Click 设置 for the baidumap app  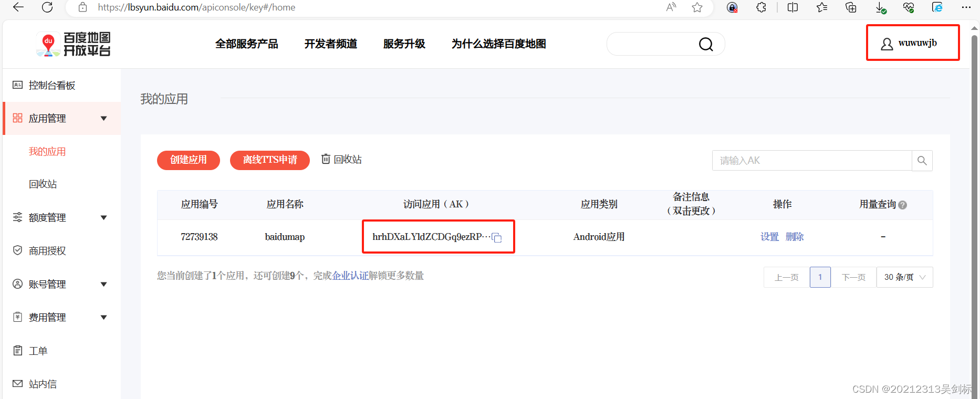pyautogui.click(x=770, y=237)
